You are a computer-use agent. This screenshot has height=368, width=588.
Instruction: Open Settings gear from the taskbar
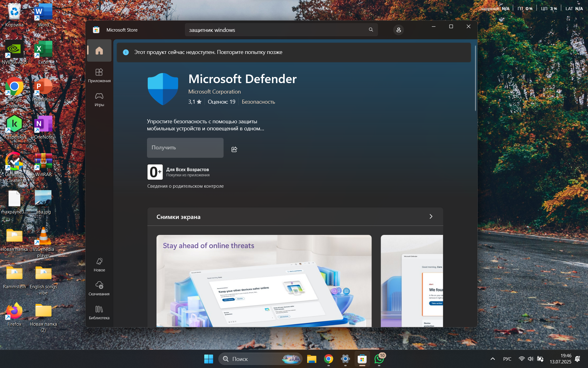tap(345, 359)
